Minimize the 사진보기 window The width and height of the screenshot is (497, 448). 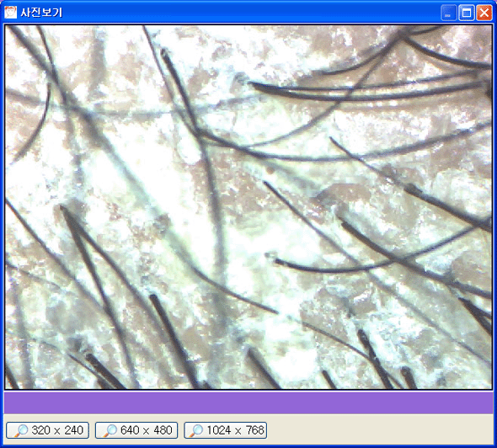click(448, 13)
